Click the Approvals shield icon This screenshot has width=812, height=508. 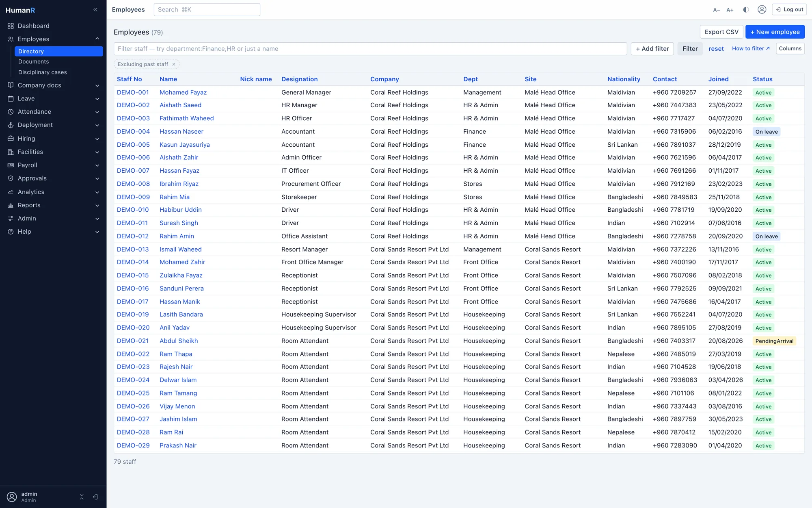pos(11,178)
